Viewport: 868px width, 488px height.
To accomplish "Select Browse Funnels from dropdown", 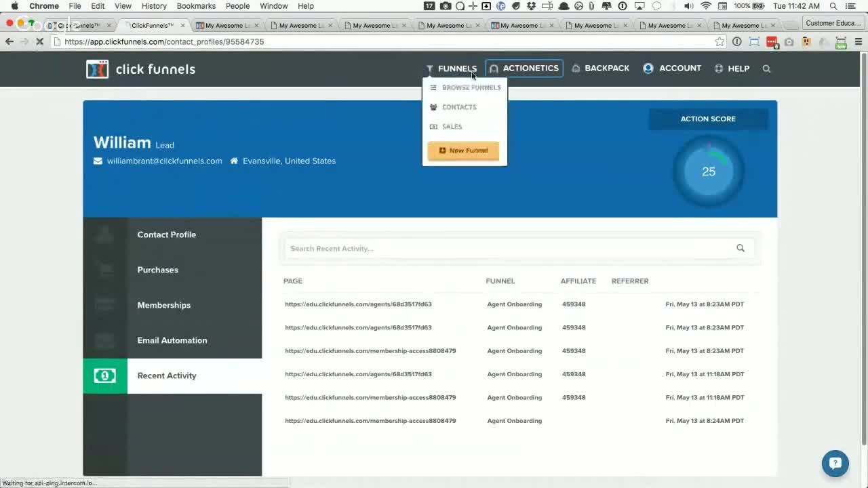I will coord(465,87).
